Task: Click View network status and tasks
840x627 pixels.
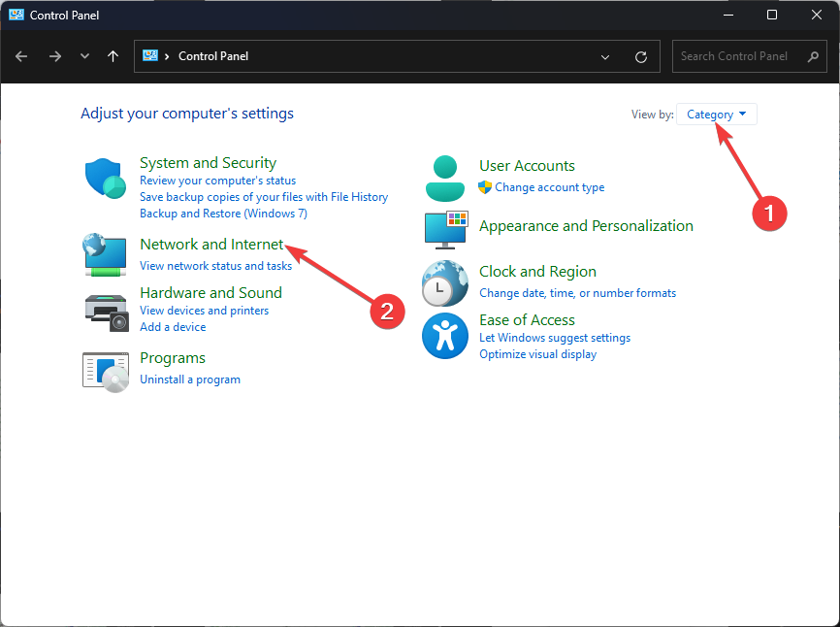Action: (x=215, y=266)
